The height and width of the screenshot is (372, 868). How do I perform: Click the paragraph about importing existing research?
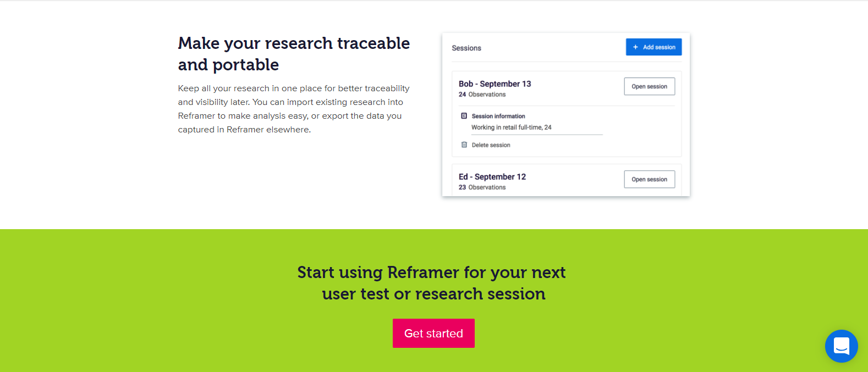click(294, 109)
